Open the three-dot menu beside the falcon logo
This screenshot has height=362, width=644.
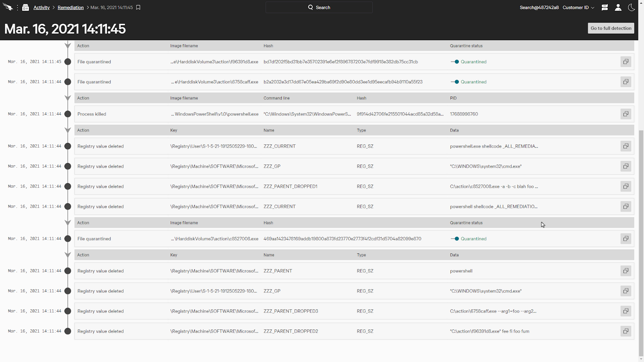pyautogui.click(x=17, y=8)
